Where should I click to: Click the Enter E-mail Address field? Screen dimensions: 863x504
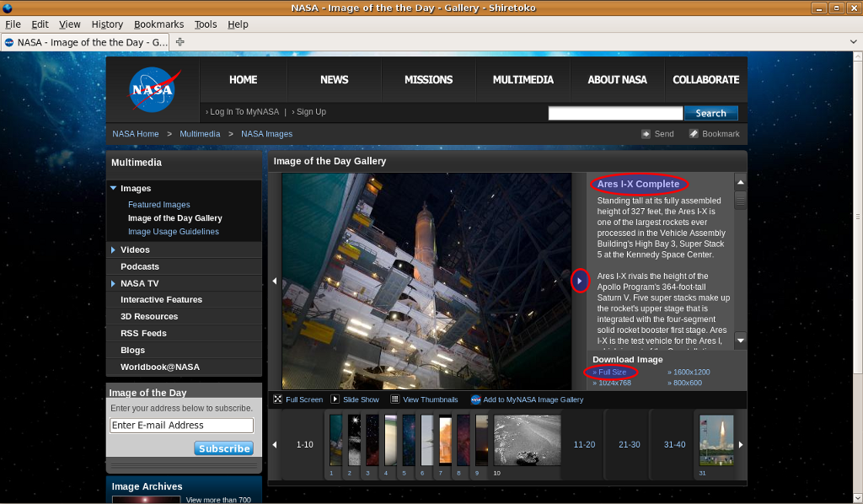coord(182,426)
